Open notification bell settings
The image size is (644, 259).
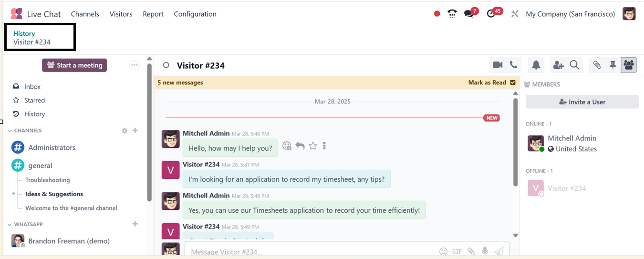(536, 65)
